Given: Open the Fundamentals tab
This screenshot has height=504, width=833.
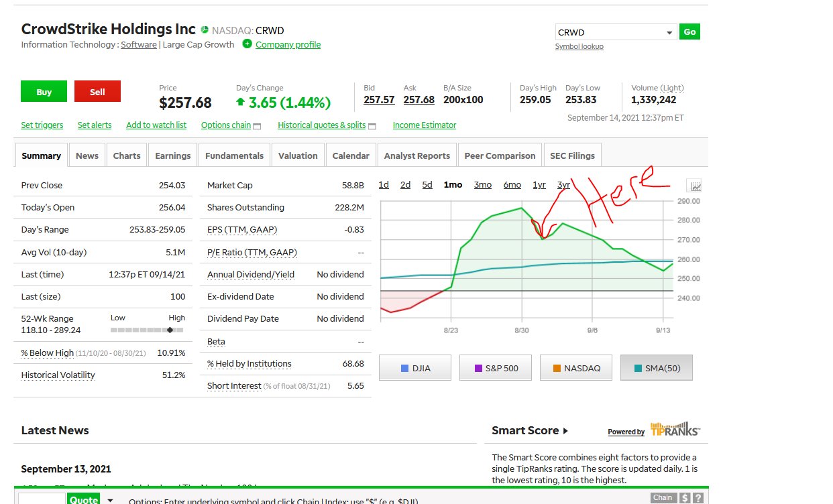Looking at the screenshot, I should [234, 155].
